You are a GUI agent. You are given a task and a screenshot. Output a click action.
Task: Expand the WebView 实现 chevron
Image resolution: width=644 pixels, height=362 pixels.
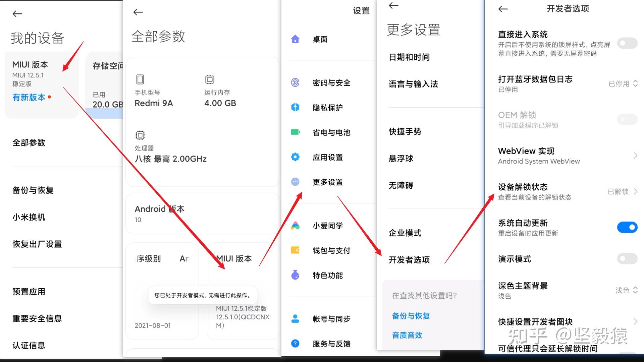(635, 156)
